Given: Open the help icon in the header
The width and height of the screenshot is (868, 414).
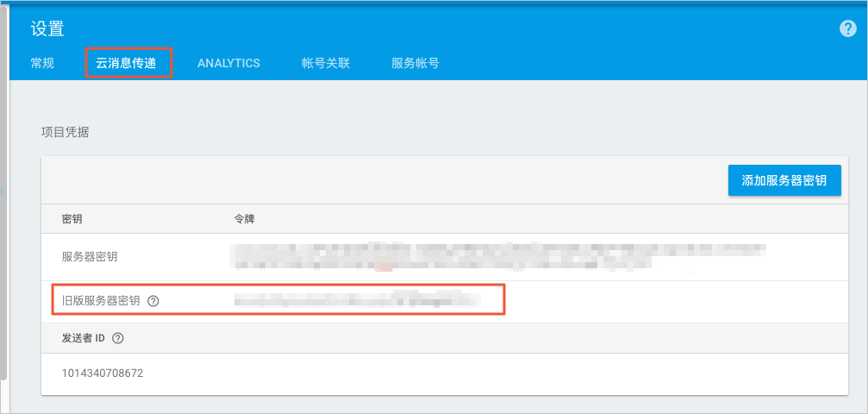Looking at the screenshot, I should (847, 28).
